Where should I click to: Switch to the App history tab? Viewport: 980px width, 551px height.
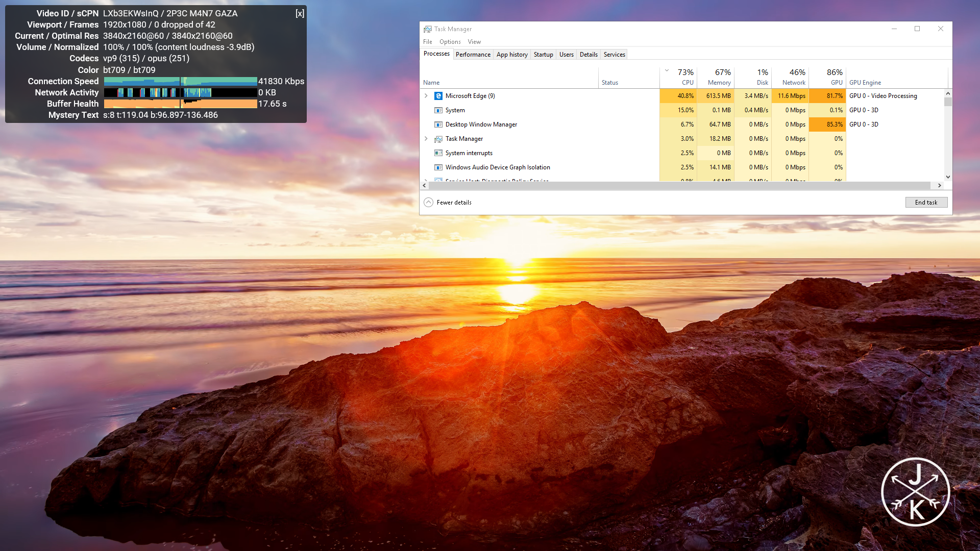(x=512, y=55)
